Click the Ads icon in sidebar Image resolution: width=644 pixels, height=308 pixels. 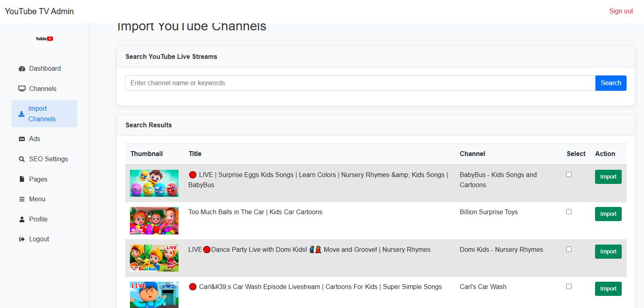click(x=22, y=139)
